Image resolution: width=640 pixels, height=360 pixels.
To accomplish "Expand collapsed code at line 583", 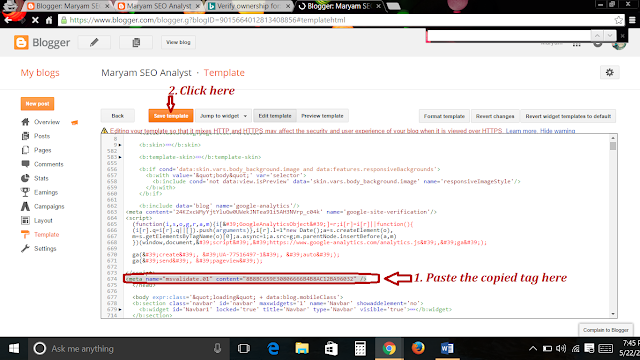I will tap(120, 157).
